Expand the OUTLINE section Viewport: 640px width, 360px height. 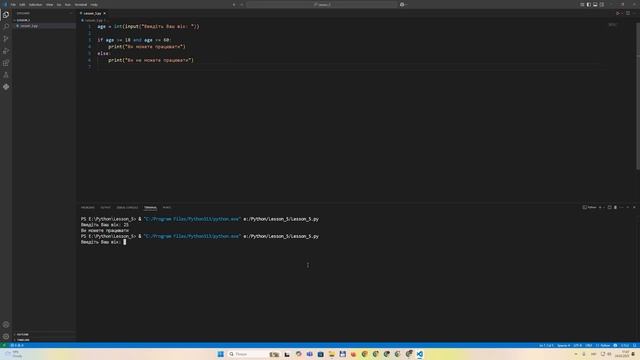(22, 334)
